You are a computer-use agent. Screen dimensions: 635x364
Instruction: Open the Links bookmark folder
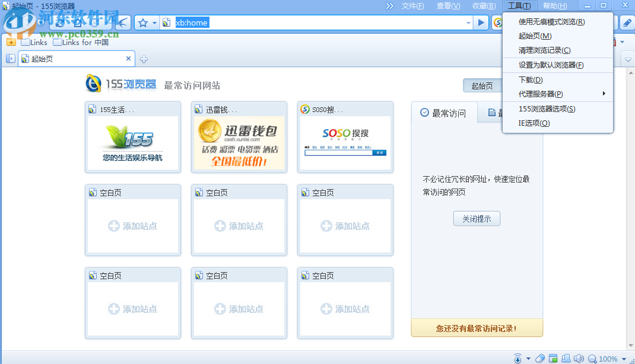click(x=34, y=42)
